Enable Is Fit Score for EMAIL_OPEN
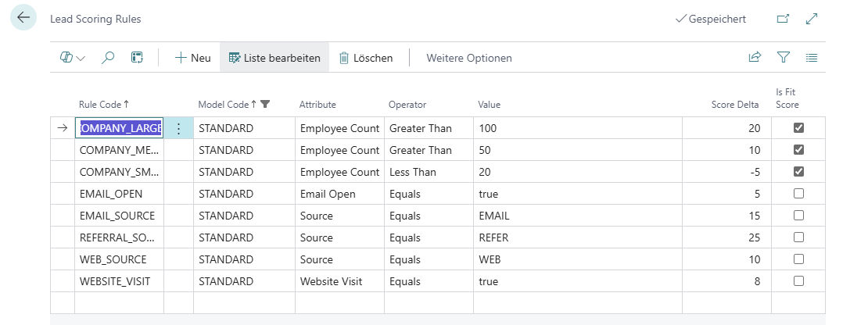Viewport: 868px width, 325px height. coord(798,194)
